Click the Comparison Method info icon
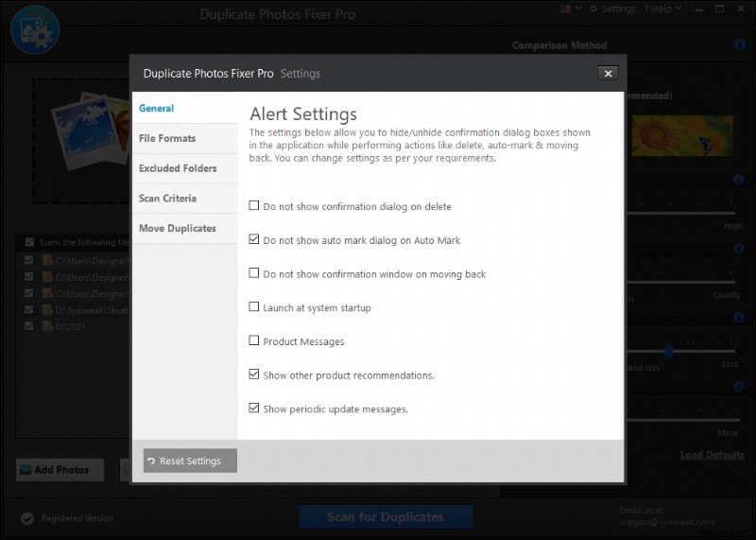Viewport: 756px width, 540px height. click(x=739, y=44)
